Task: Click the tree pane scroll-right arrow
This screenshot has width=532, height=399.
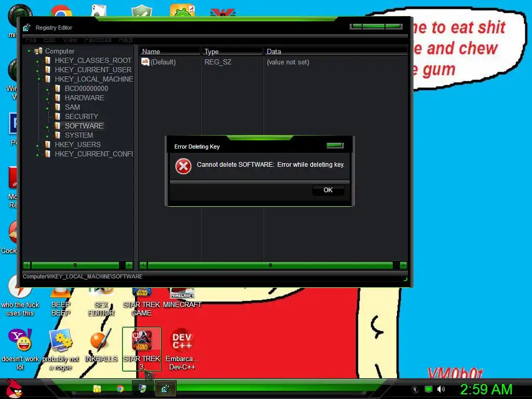Action: [129, 265]
